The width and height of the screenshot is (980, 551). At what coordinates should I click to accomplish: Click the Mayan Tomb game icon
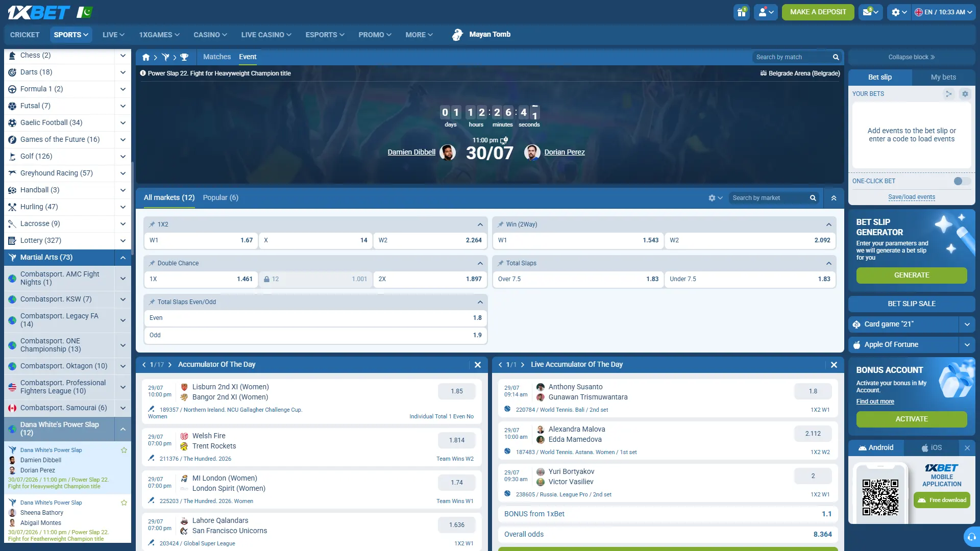(457, 35)
